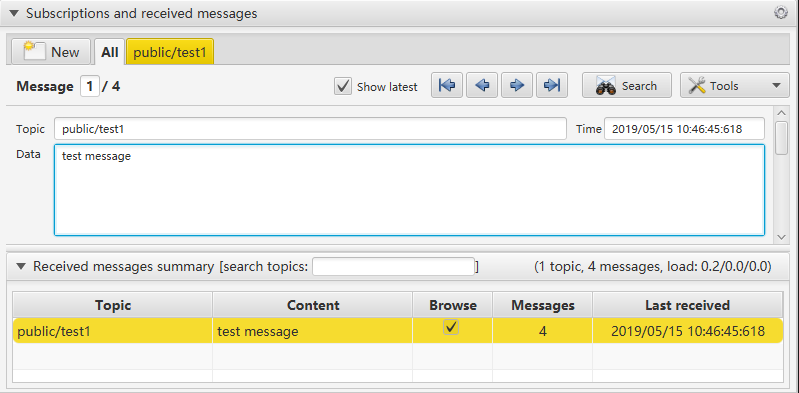This screenshot has height=393, width=799.
Task: Click the Time field
Action: coord(684,129)
